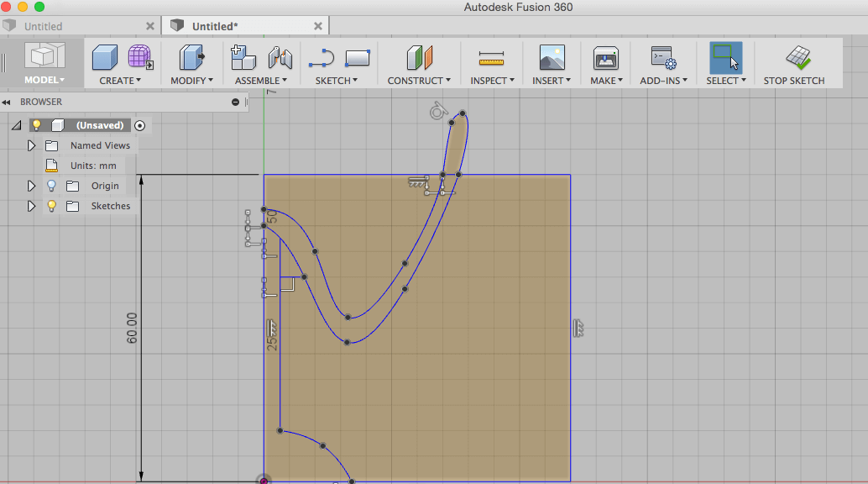Click the 3D Print make icon

(x=605, y=58)
